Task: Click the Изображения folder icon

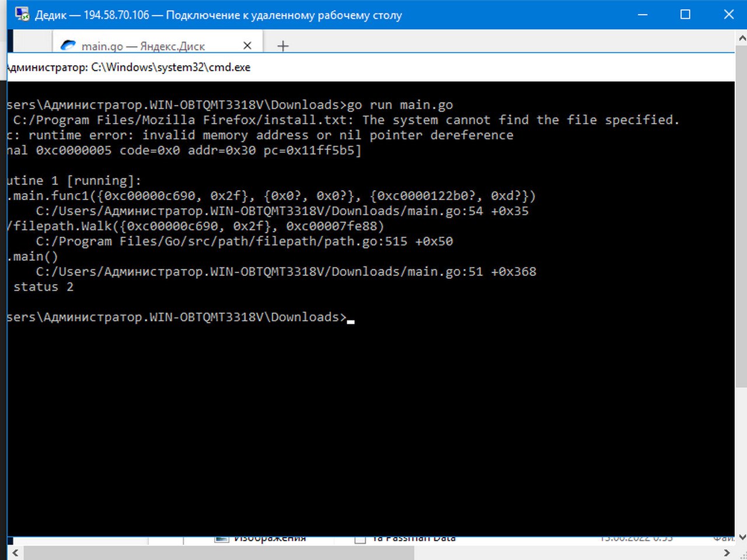Action: click(x=221, y=540)
